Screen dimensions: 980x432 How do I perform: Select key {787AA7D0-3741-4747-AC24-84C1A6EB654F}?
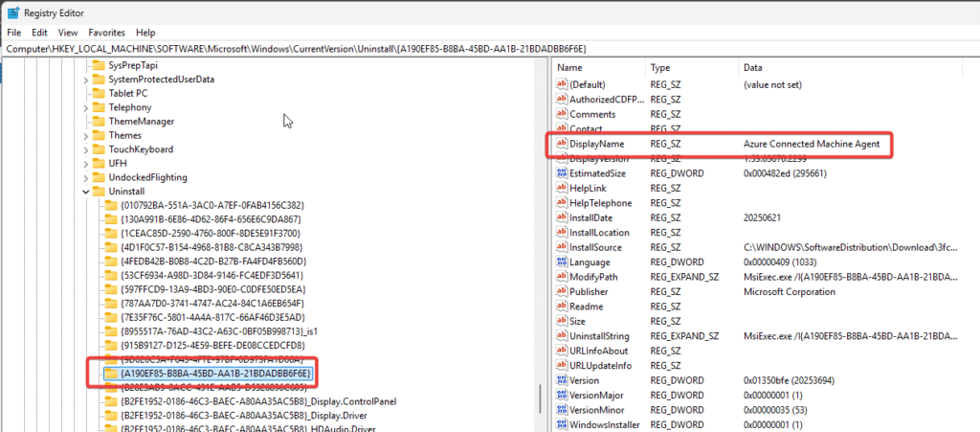(212, 304)
